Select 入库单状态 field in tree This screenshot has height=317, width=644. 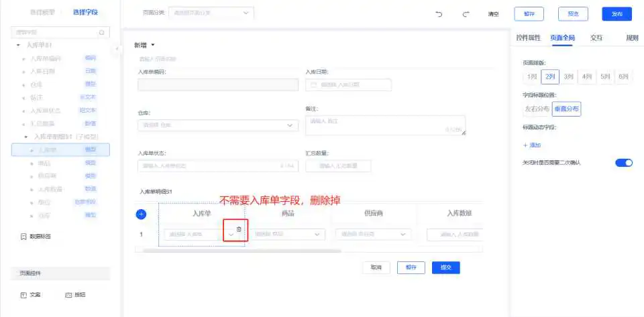pos(60,111)
